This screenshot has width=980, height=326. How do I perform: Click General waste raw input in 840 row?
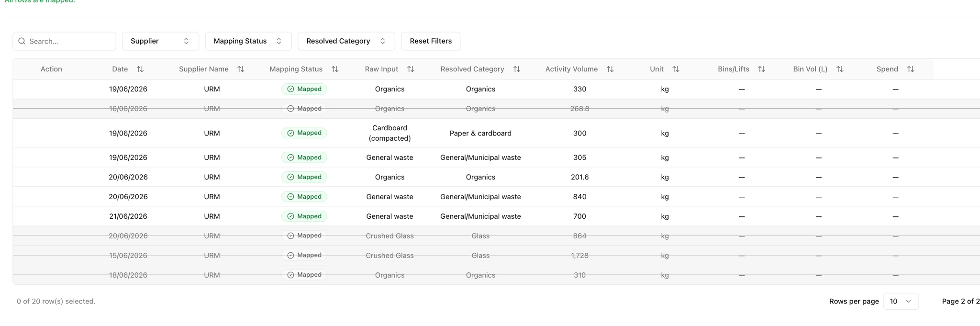tap(390, 197)
